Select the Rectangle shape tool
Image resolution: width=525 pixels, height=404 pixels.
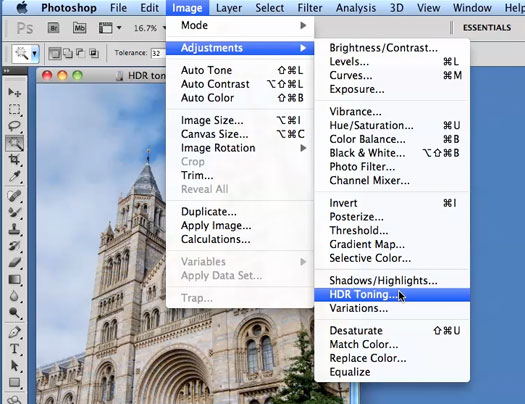pyautogui.click(x=14, y=383)
